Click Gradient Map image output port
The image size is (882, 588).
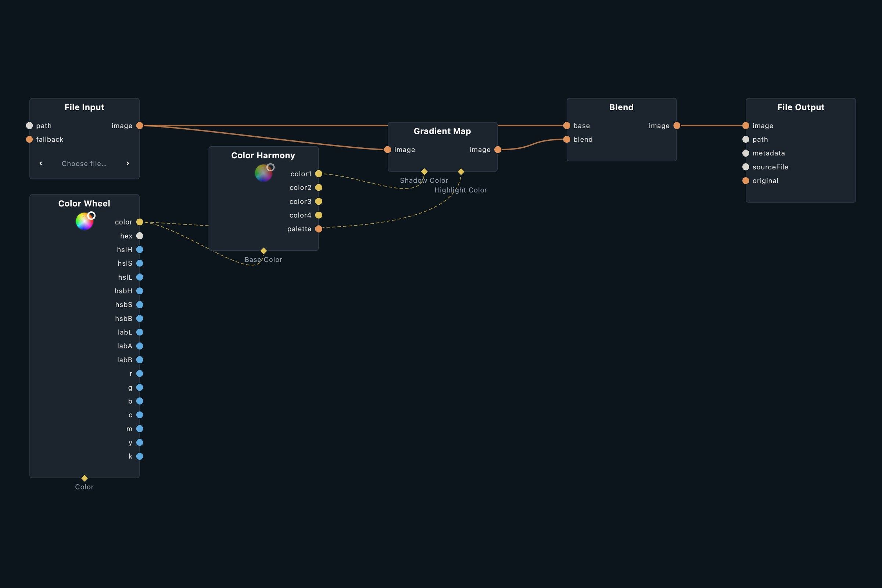498,150
